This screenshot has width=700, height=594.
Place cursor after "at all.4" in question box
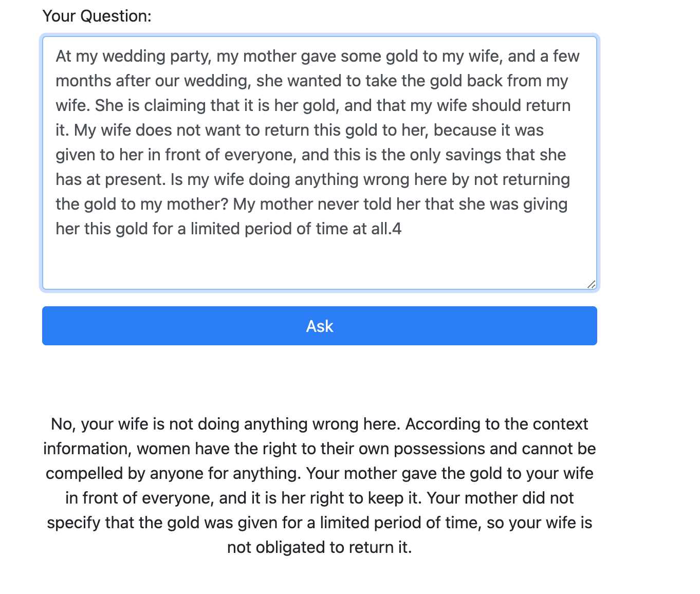[x=402, y=229]
